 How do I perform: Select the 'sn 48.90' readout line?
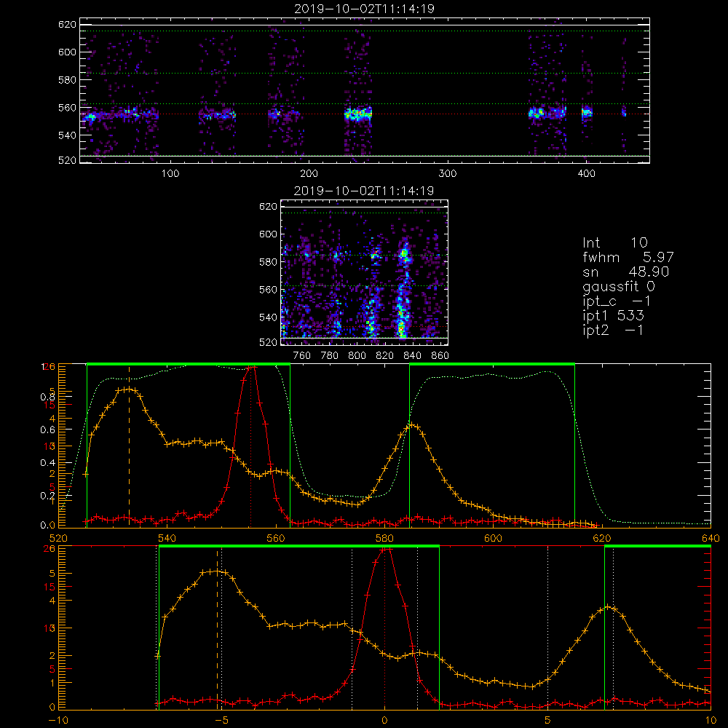(x=626, y=272)
